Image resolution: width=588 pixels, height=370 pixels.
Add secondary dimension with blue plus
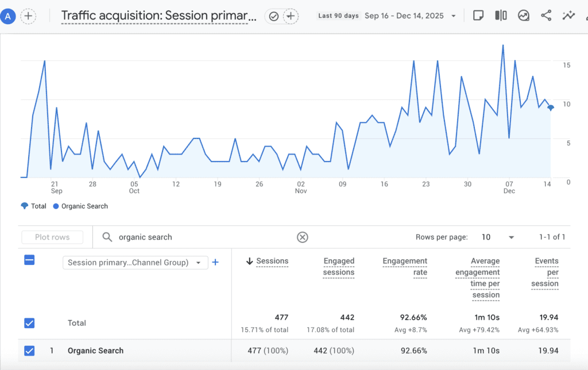coord(215,263)
